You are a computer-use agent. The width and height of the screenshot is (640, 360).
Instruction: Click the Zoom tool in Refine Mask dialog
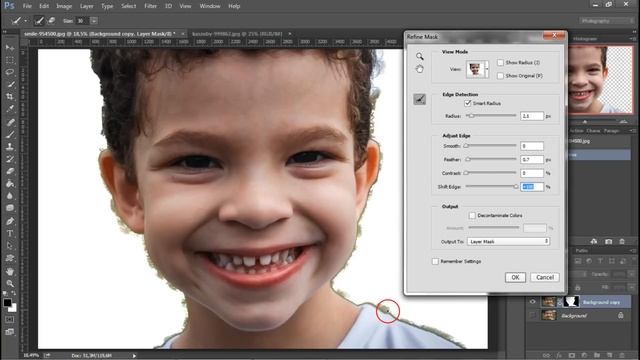pyautogui.click(x=420, y=56)
